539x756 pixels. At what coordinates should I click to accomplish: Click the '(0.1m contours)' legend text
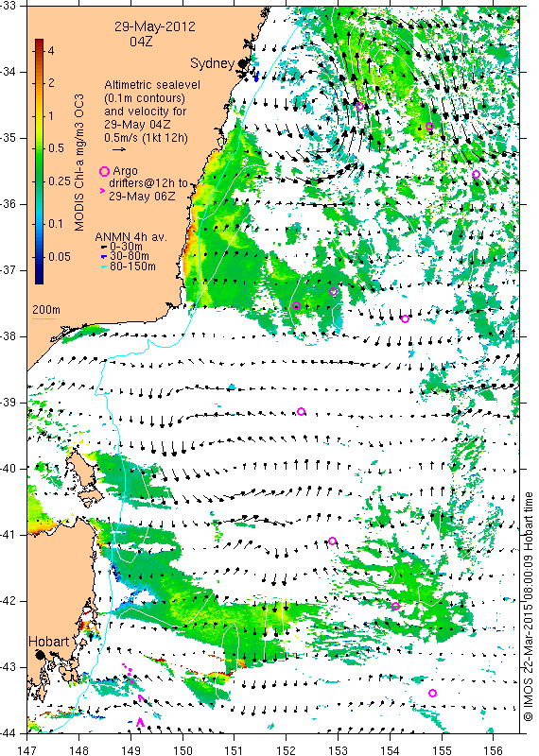(x=145, y=98)
